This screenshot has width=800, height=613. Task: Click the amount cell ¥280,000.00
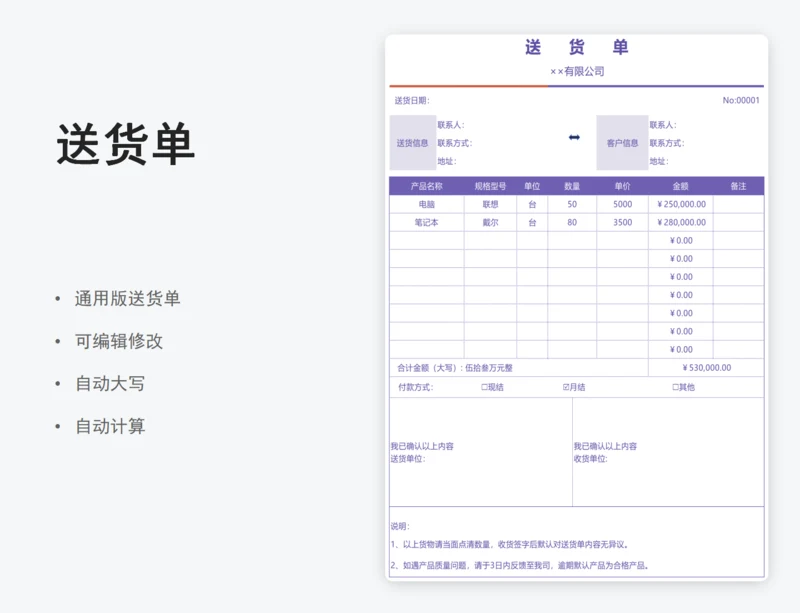[x=681, y=223]
